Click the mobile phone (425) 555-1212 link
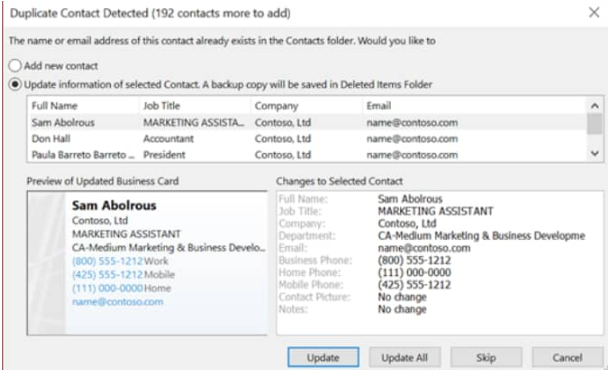This screenshot has width=611, height=376. point(108,275)
